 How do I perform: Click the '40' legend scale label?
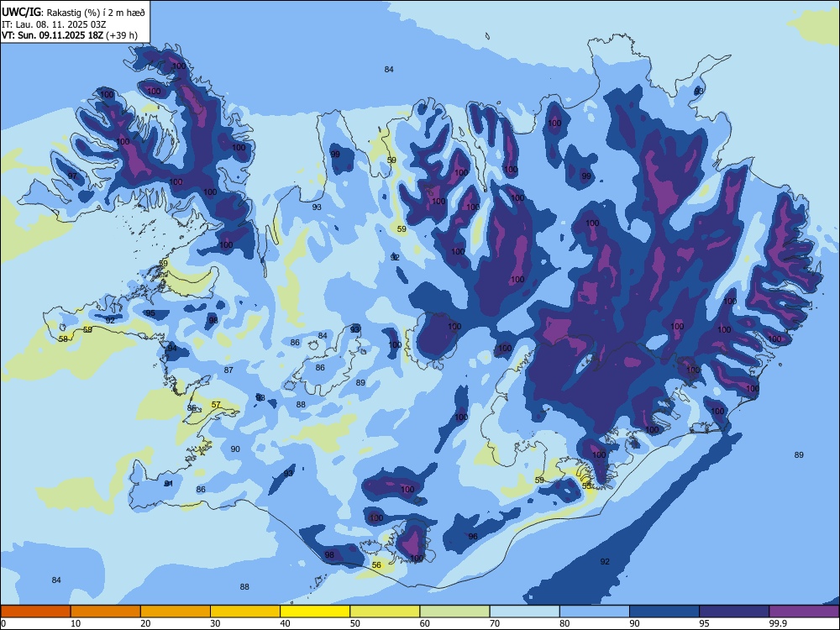point(286,623)
